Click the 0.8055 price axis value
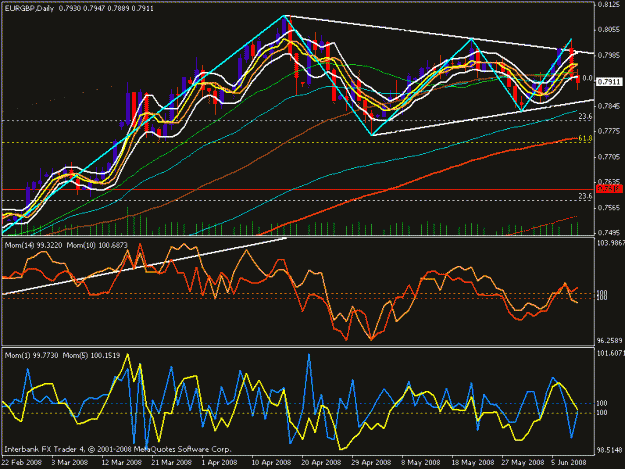The height and width of the screenshot is (469, 625). click(x=610, y=29)
